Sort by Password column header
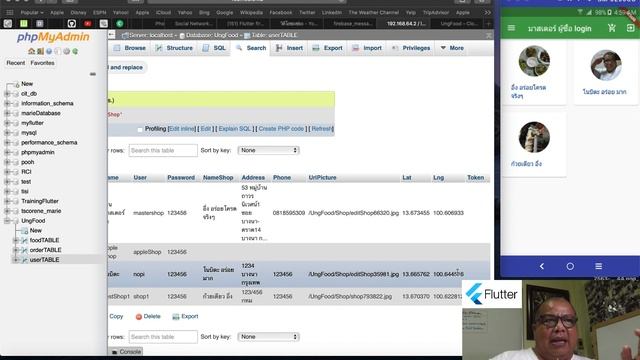Image resolution: width=640 pixels, height=360 pixels. (x=181, y=178)
